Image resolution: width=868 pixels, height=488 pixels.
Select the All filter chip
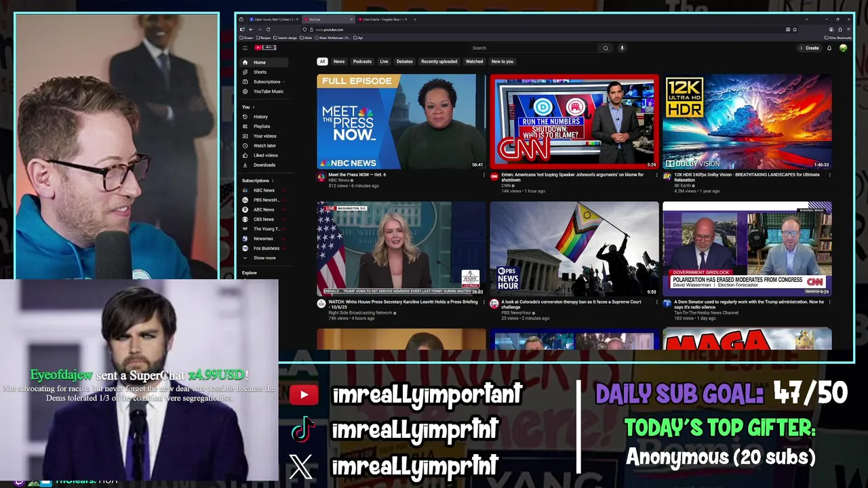tap(322, 62)
